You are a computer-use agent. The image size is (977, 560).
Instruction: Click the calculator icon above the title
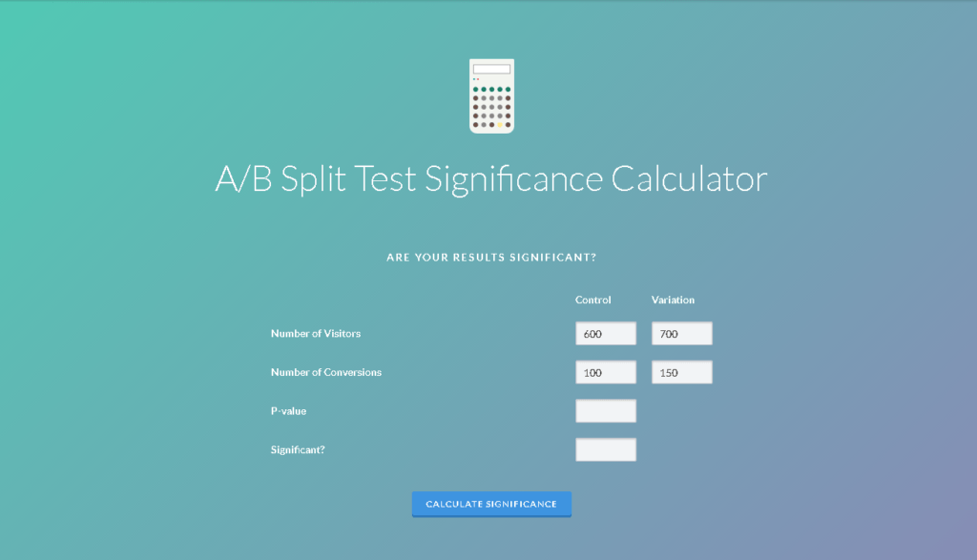click(491, 95)
